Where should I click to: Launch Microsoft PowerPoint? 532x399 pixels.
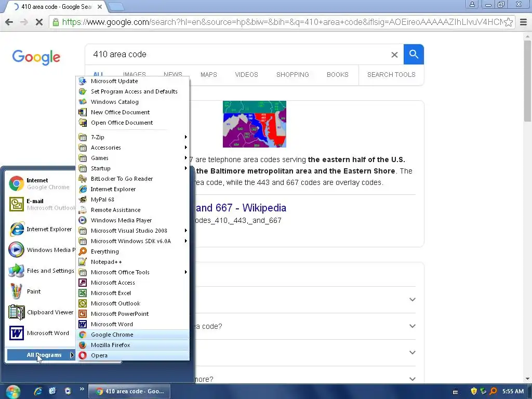132,314
